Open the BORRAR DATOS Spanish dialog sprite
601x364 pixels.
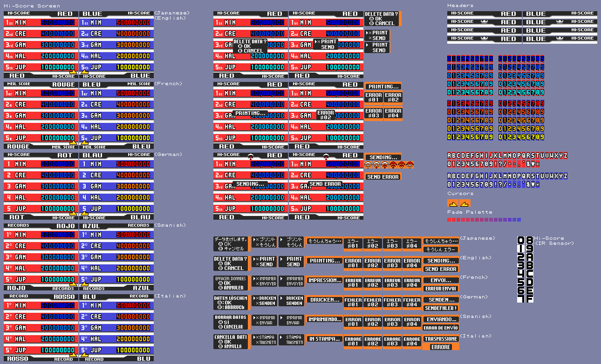231,322
